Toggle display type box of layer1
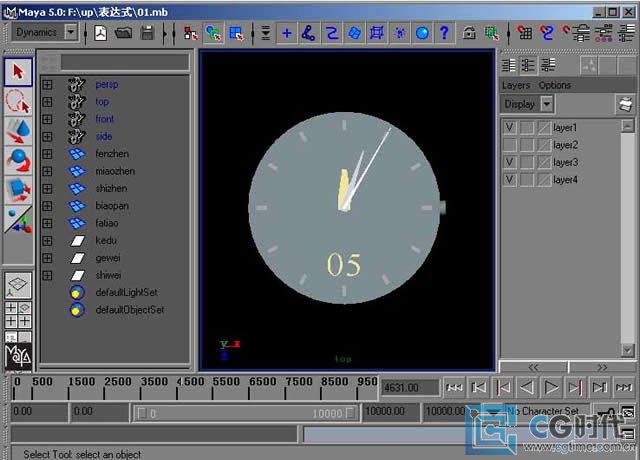640x460 pixels. click(527, 128)
